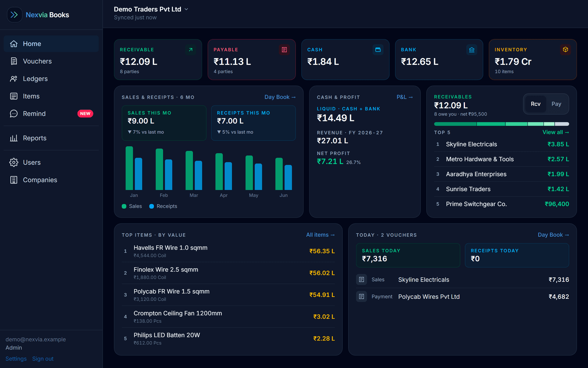588x368 pixels.
Task: Switch receivables panel to Rcv
Action: 535,104
